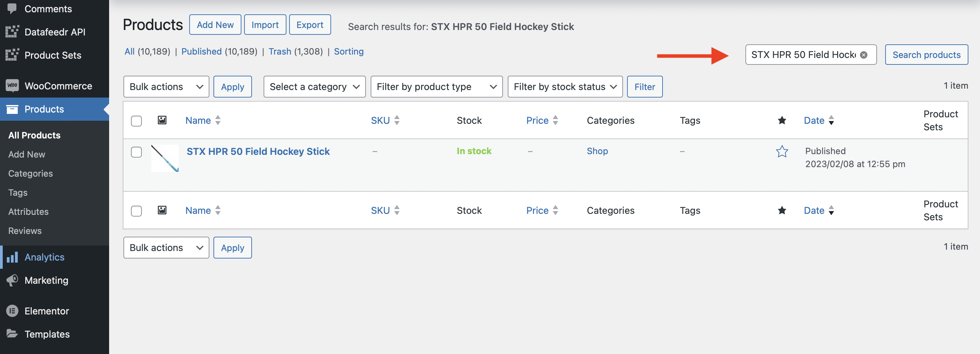Open Add New in Products submenu
Viewport: 980px width, 354px height.
pyautogui.click(x=27, y=154)
